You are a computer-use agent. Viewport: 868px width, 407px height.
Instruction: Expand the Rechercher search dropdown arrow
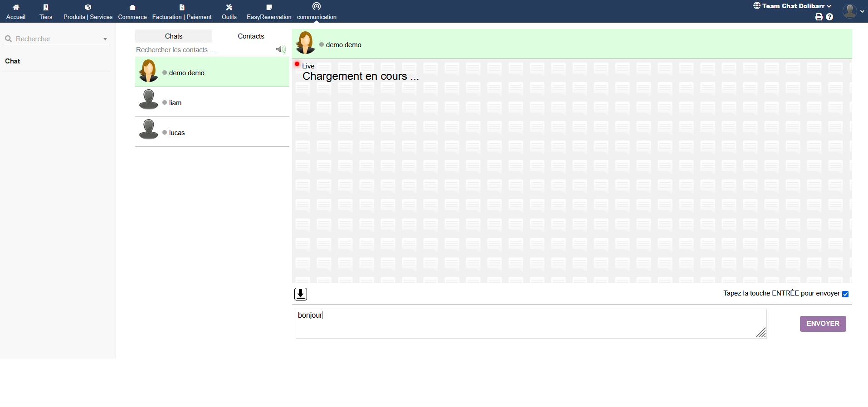105,39
